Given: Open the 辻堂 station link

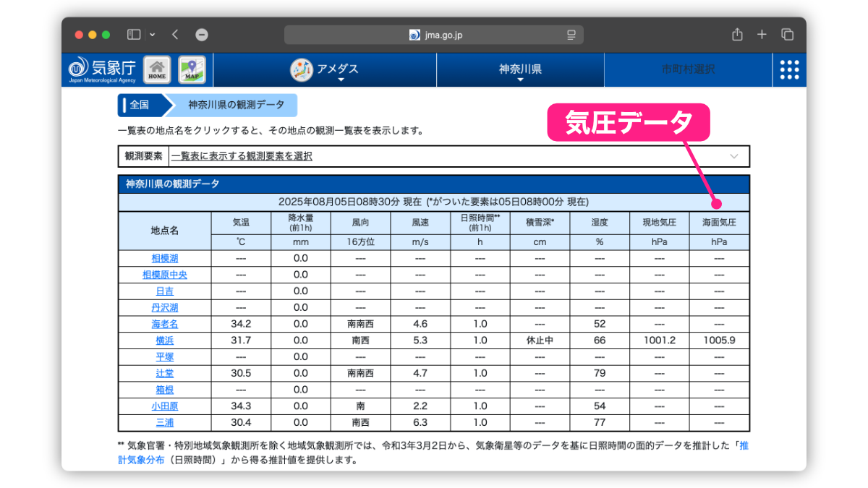Looking at the screenshot, I should pos(165,374).
